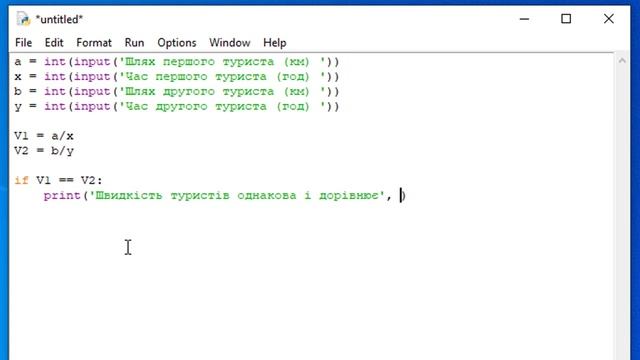Open the Run menu
The image size is (640, 360).
pyautogui.click(x=134, y=43)
